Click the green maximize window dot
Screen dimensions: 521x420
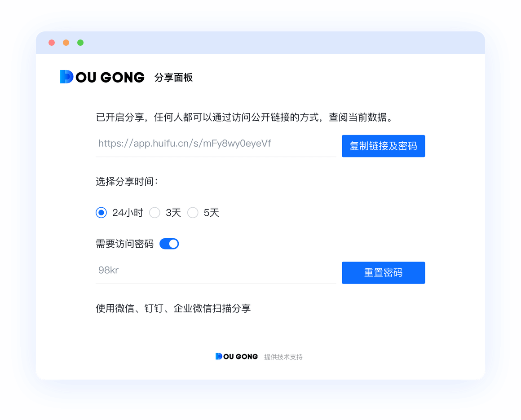click(x=80, y=43)
